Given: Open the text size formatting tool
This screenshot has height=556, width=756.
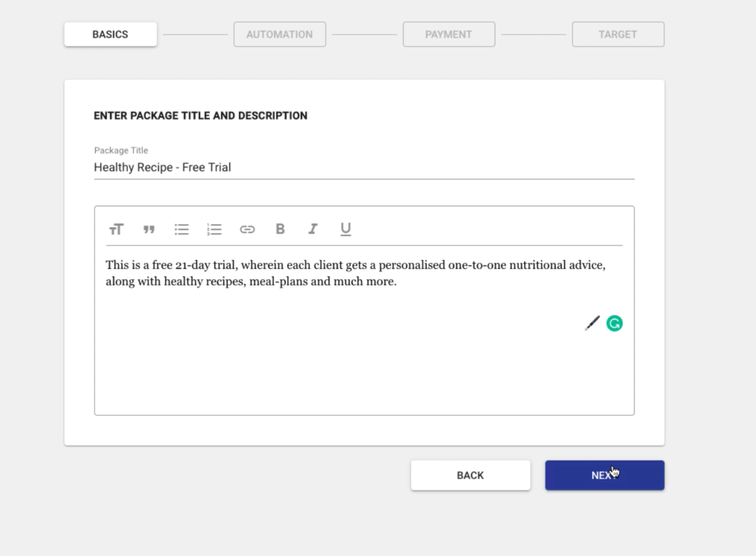Looking at the screenshot, I should click(x=116, y=229).
